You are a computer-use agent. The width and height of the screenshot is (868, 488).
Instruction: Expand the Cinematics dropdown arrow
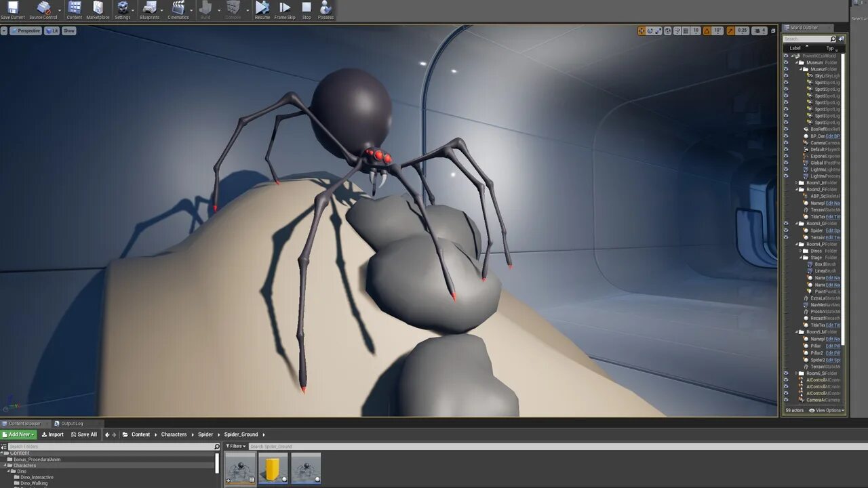191,10
